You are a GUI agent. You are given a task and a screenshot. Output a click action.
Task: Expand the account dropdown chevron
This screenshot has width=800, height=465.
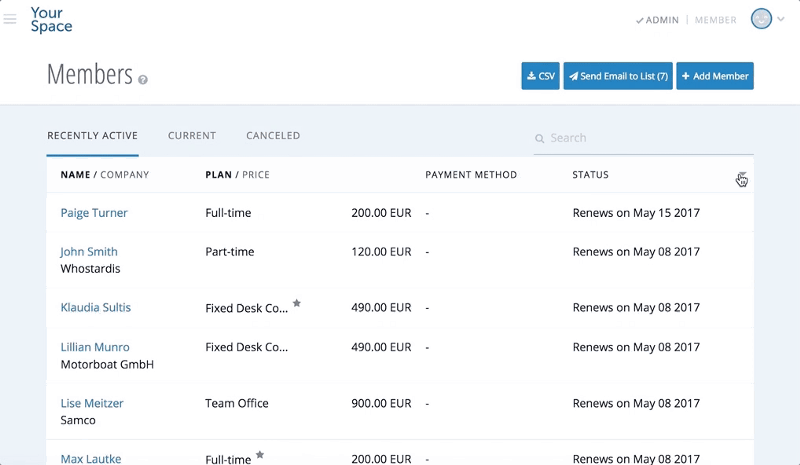[x=781, y=19]
